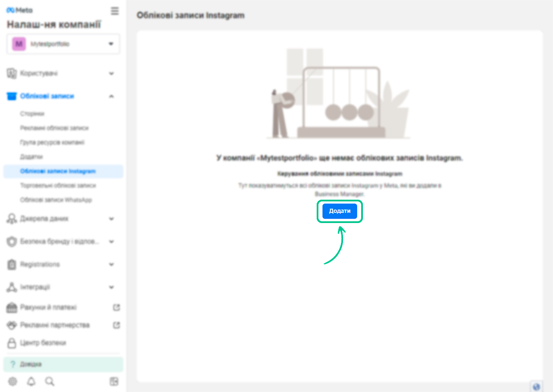Image resolution: width=553 pixels, height=392 pixels.
Task: Click the Безпека бренду shield icon
Action: 12,242
